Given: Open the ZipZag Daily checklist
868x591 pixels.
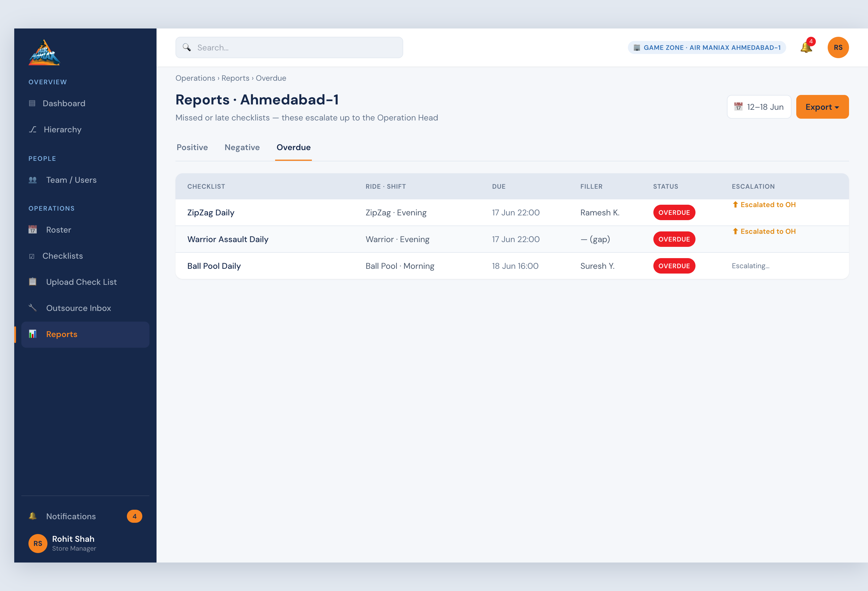Looking at the screenshot, I should (211, 212).
